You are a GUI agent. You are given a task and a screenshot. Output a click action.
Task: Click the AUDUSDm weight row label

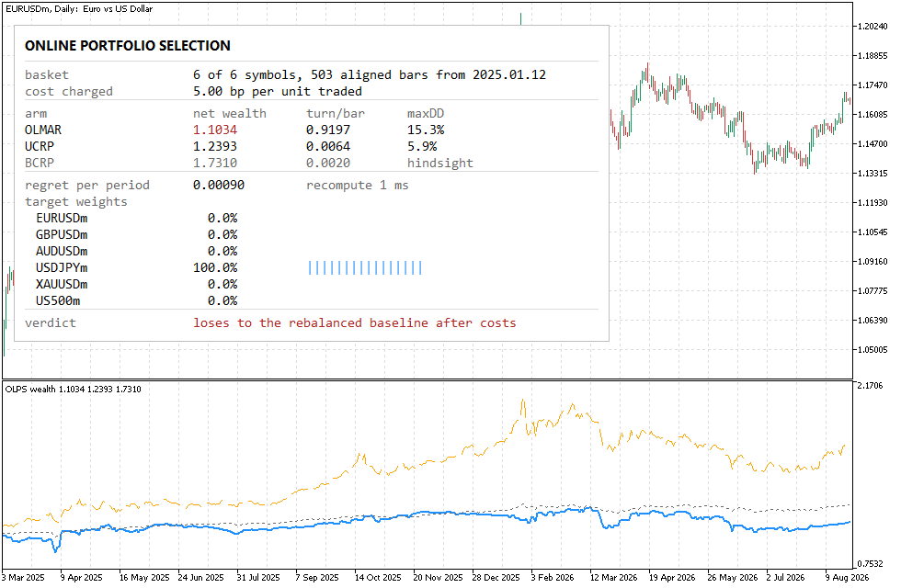62,252
